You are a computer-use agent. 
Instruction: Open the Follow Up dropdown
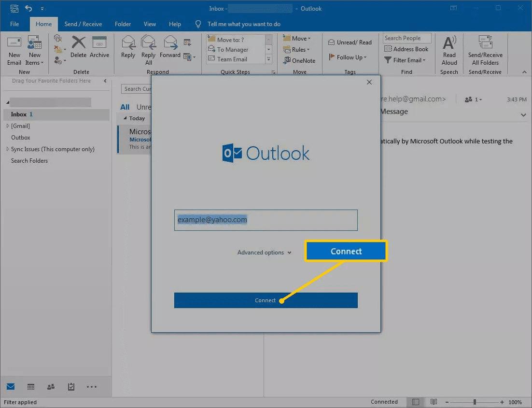coord(348,57)
